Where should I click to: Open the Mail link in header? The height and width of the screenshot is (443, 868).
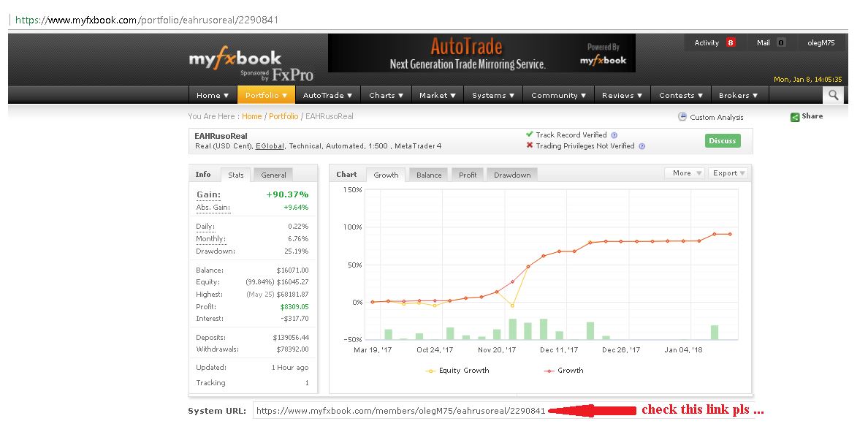(x=764, y=42)
